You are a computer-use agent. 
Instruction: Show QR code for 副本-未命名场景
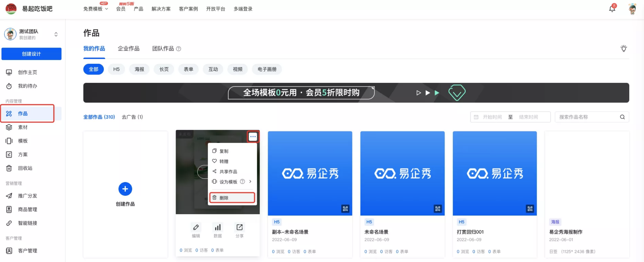pyautogui.click(x=345, y=209)
